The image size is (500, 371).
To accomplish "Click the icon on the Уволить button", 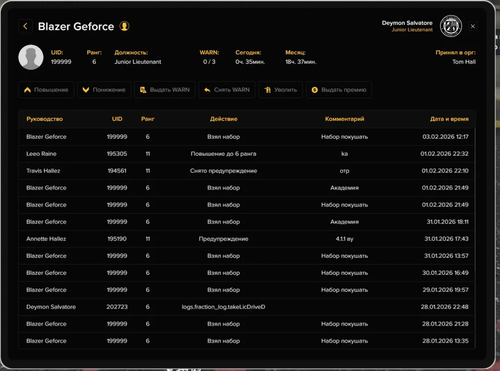I will (x=267, y=90).
